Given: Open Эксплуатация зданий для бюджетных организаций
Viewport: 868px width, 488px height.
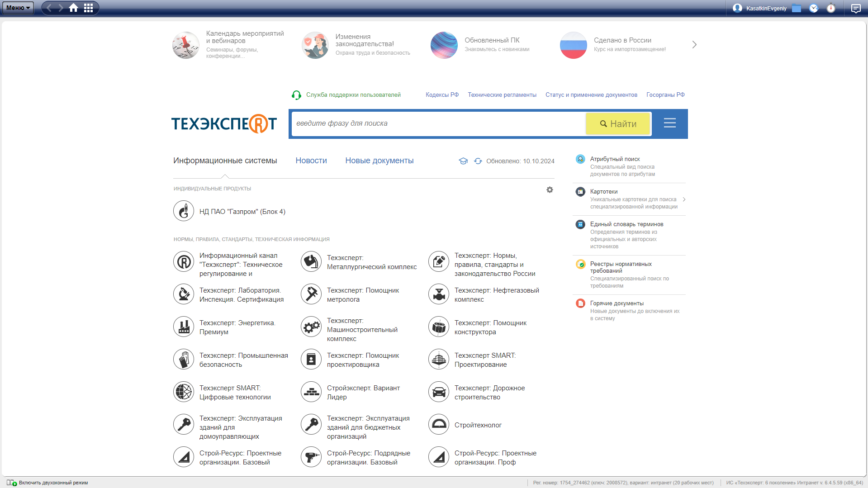Looking at the screenshot, I should click(x=356, y=427).
